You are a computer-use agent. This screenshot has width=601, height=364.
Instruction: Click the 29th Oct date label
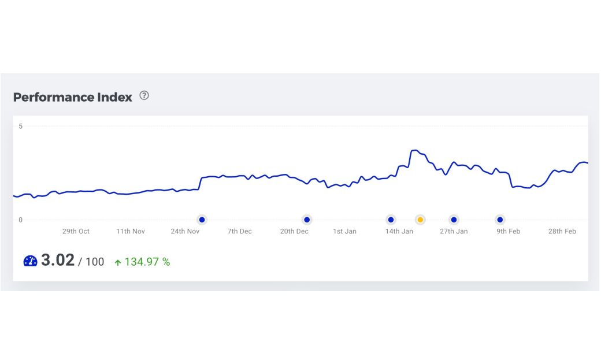pyautogui.click(x=76, y=232)
